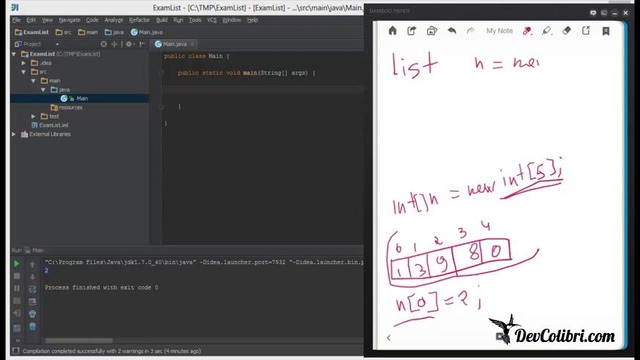Click the dump threads icon in Run panel
This screenshot has width=640, height=360.
pos(17,301)
